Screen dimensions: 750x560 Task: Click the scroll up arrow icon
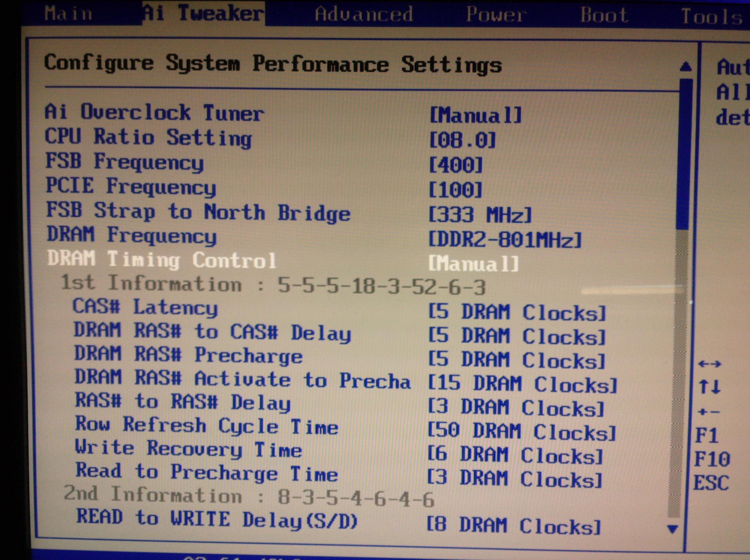(x=685, y=67)
